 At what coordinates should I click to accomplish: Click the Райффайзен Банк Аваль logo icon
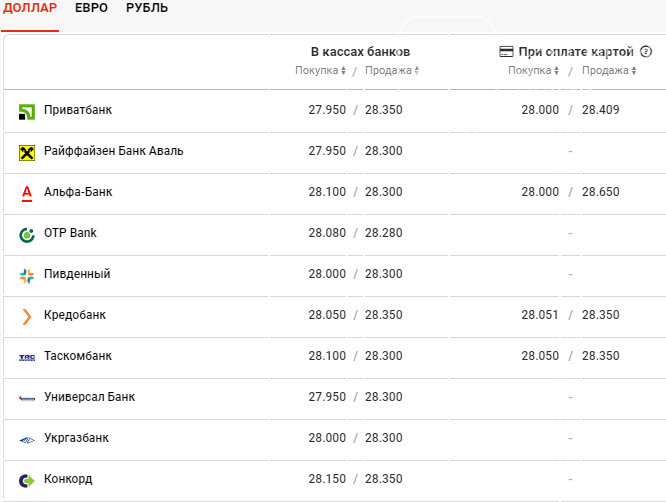(x=27, y=152)
